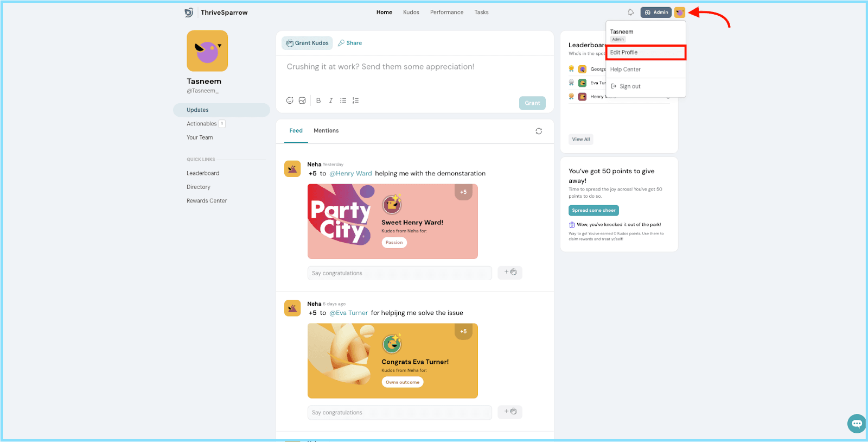Toggle italic formatting in the editor
The width and height of the screenshot is (868, 442).
coord(331,100)
